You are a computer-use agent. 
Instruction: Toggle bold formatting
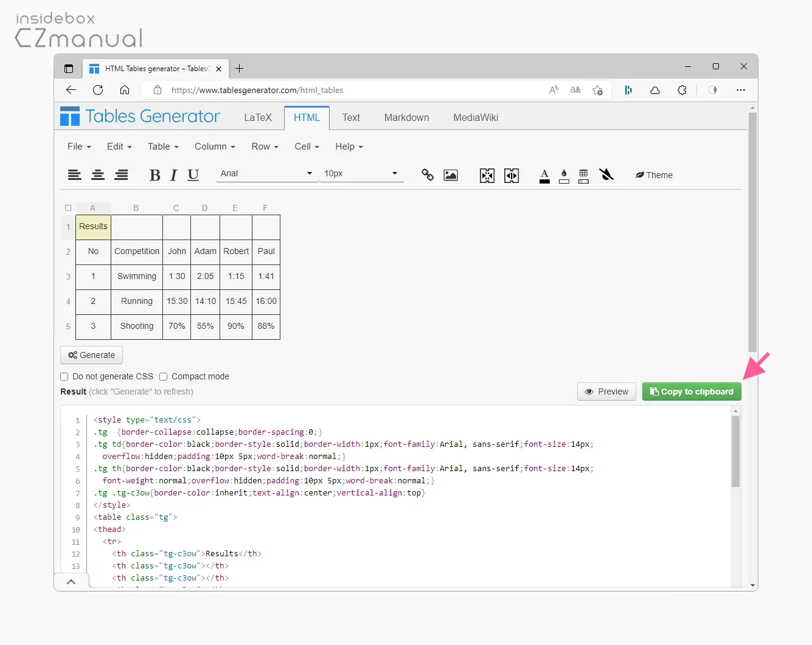click(x=155, y=175)
